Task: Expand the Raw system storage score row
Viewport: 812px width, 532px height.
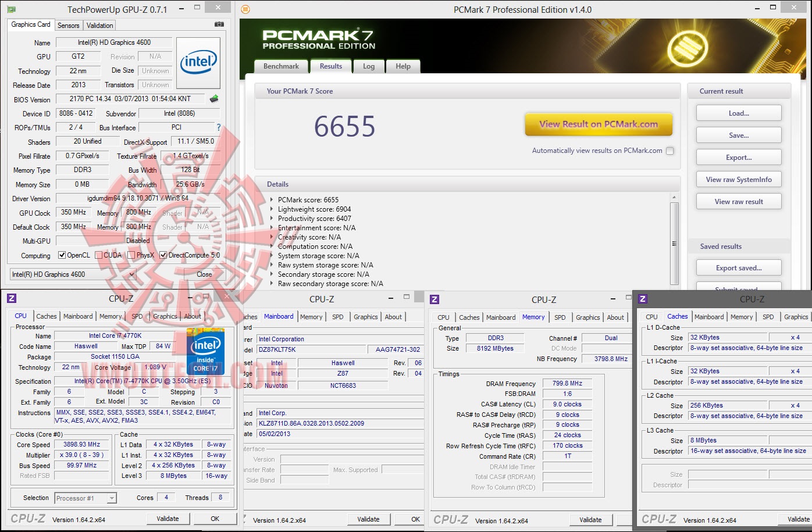Action: point(272,265)
